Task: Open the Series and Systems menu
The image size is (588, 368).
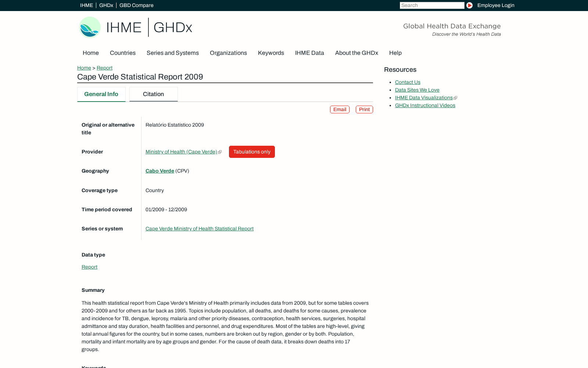Action: pos(173,53)
